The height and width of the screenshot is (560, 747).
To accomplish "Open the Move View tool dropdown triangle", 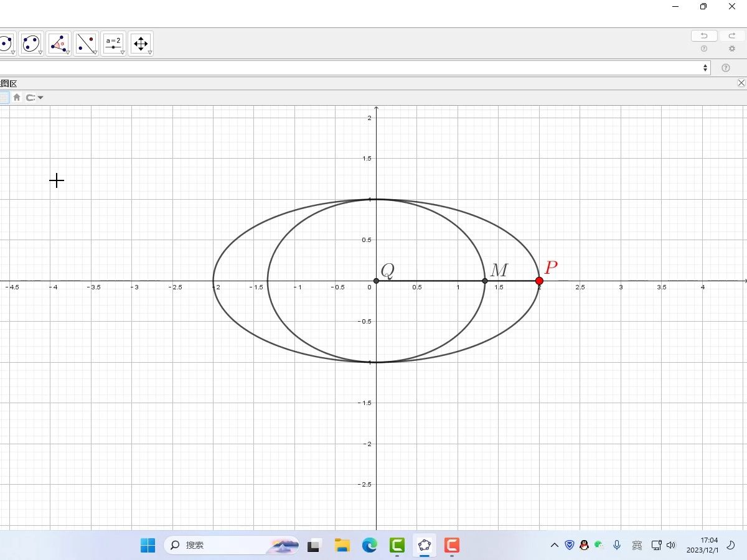I will 150,53.
